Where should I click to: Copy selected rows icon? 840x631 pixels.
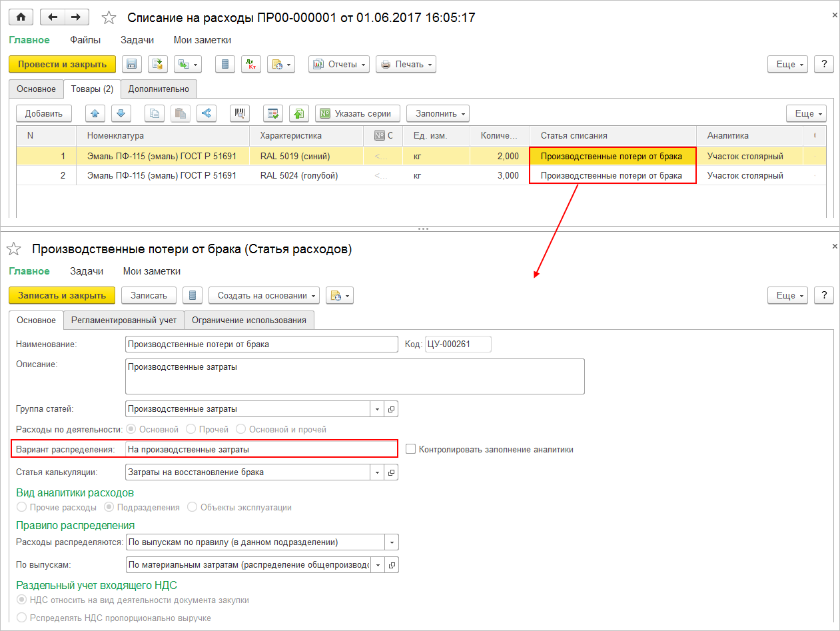[155, 113]
